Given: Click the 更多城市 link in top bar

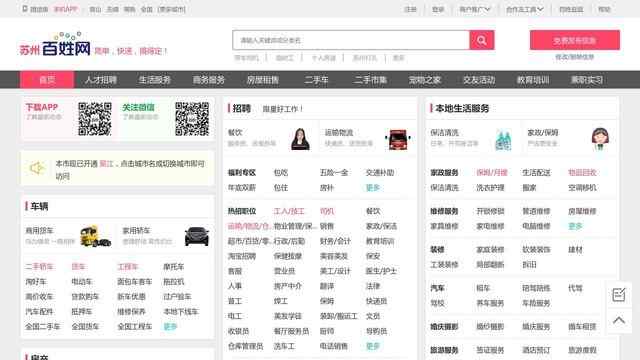Looking at the screenshot, I should (x=171, y=9).
